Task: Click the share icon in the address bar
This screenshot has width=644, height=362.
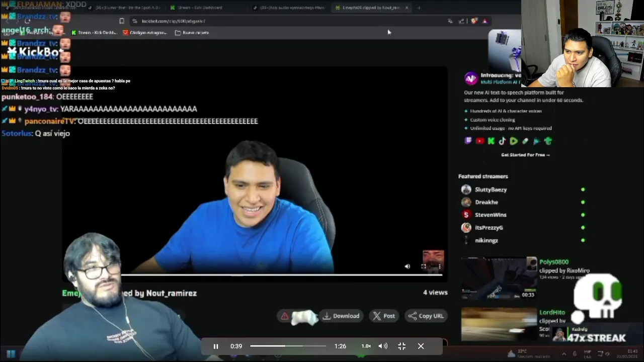Action: point(461,21)
